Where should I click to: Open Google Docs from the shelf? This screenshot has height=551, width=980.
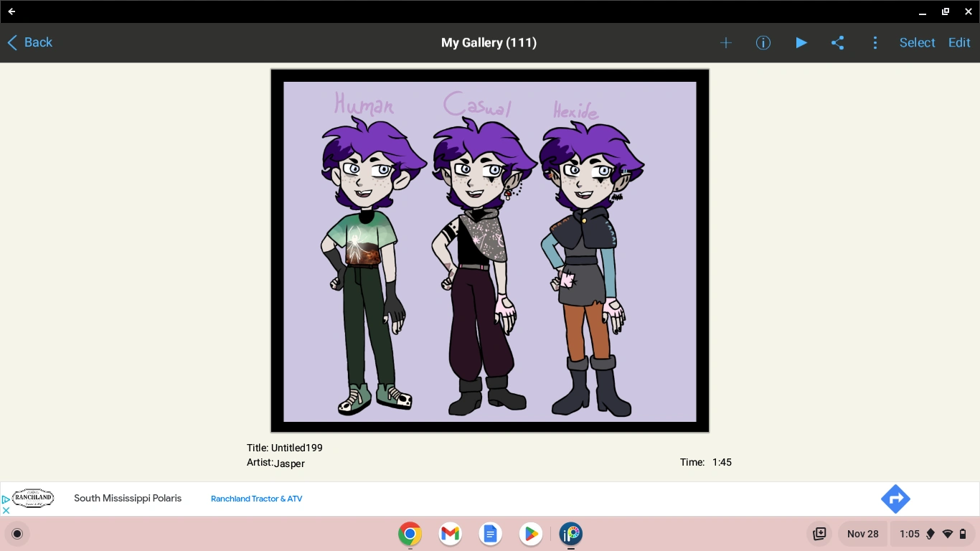490,534
